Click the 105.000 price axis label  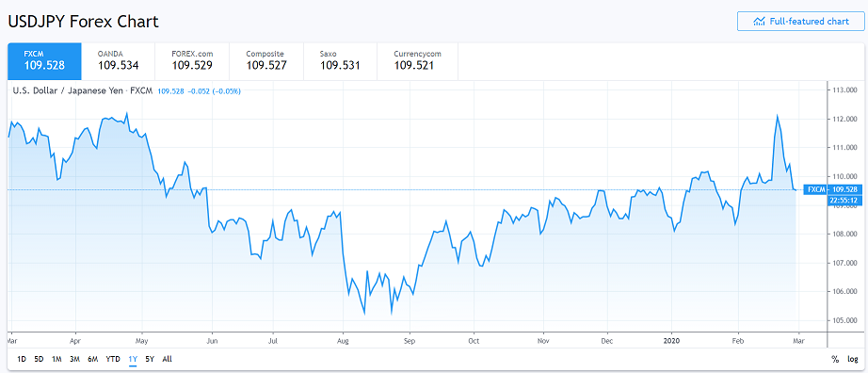[844, 320]
